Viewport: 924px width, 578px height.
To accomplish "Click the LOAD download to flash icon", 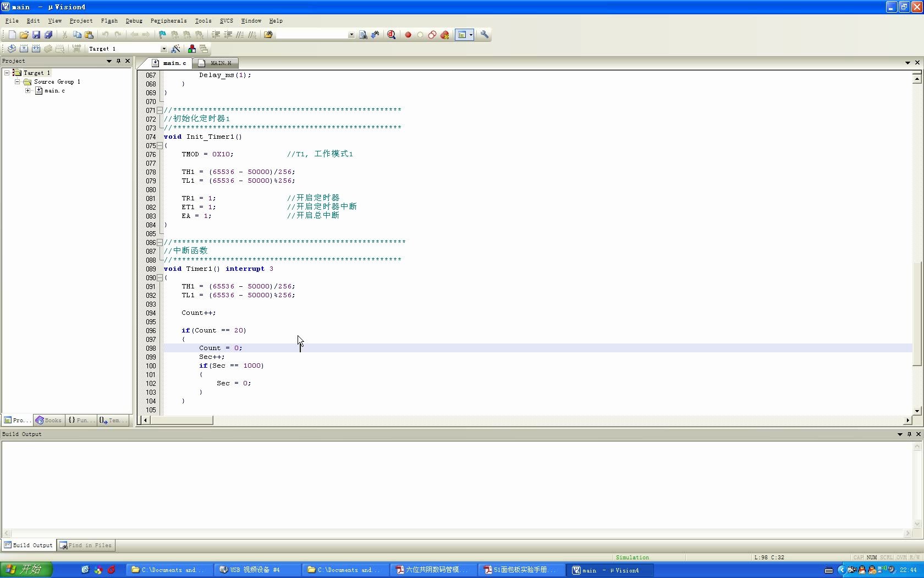I will click(76, 49).
